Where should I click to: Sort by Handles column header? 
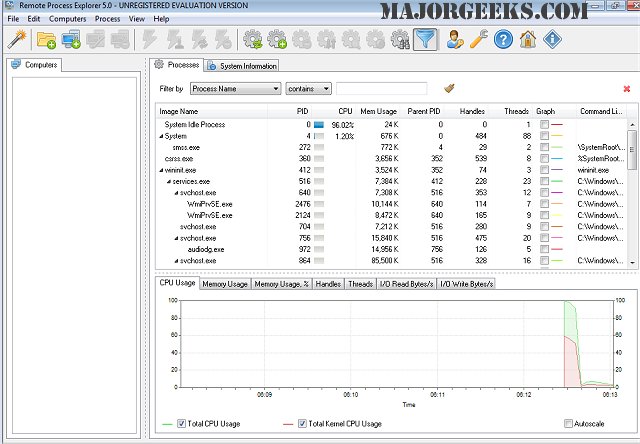tap(467, 111)
